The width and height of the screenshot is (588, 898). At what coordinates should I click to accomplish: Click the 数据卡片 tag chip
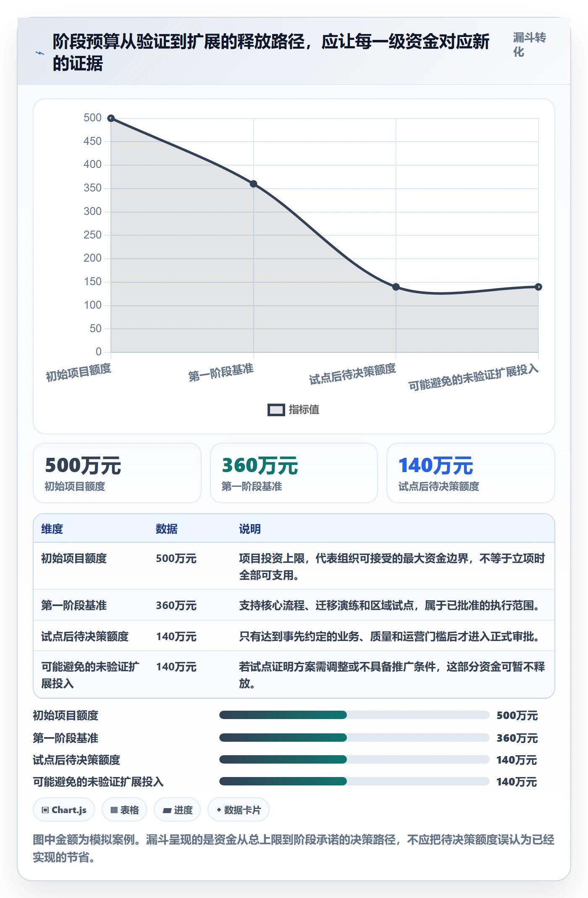(239, 810)
